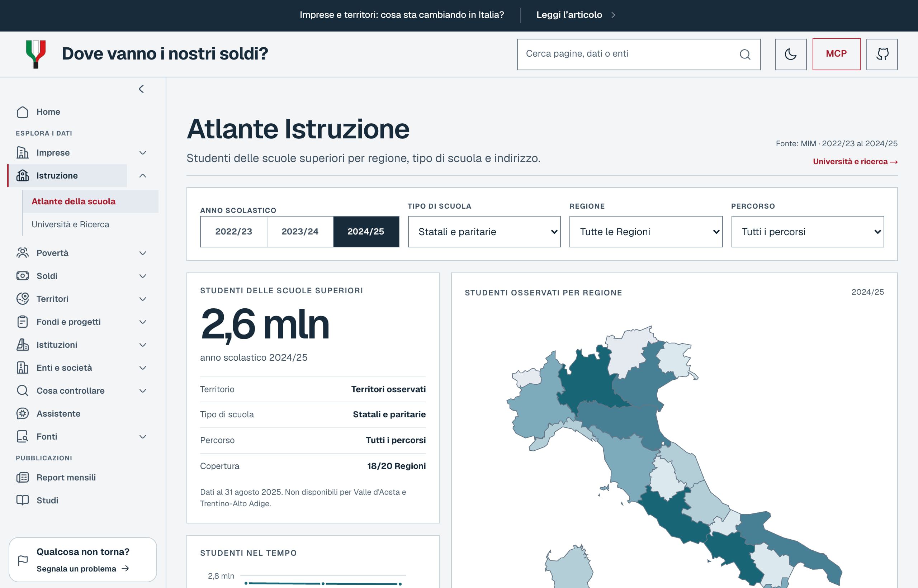
Task: Click the Home house icon
Action: click(23, 112)
